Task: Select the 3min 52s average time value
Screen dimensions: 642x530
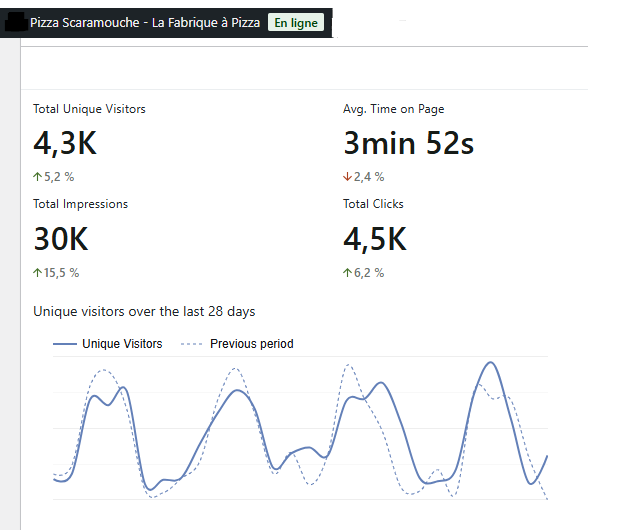Action: (408, 144)
